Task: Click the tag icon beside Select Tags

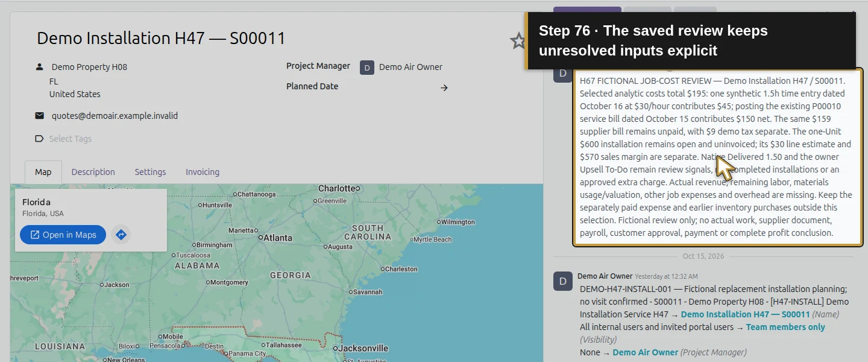Action: click(40, 139)
